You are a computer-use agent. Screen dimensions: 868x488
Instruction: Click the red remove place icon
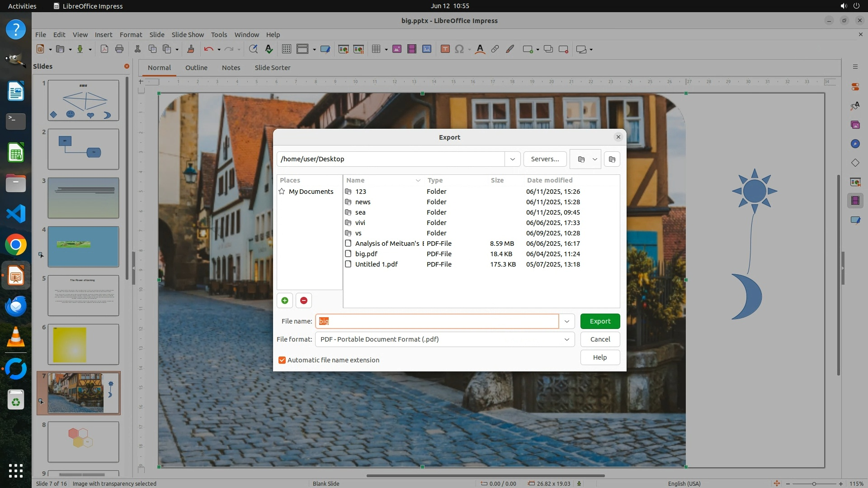point(304,300)
